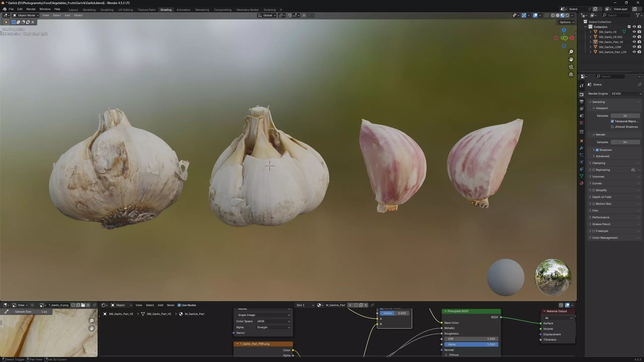Viewport: 644px width, 362px height.
Task: Switch to the UV Editing workspace tab
Action: tap(125, 10)
